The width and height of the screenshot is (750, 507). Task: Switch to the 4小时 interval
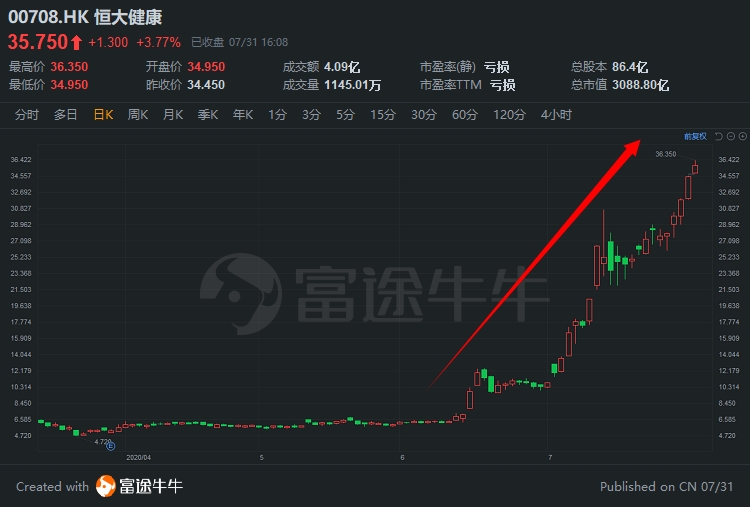(556, 115)
